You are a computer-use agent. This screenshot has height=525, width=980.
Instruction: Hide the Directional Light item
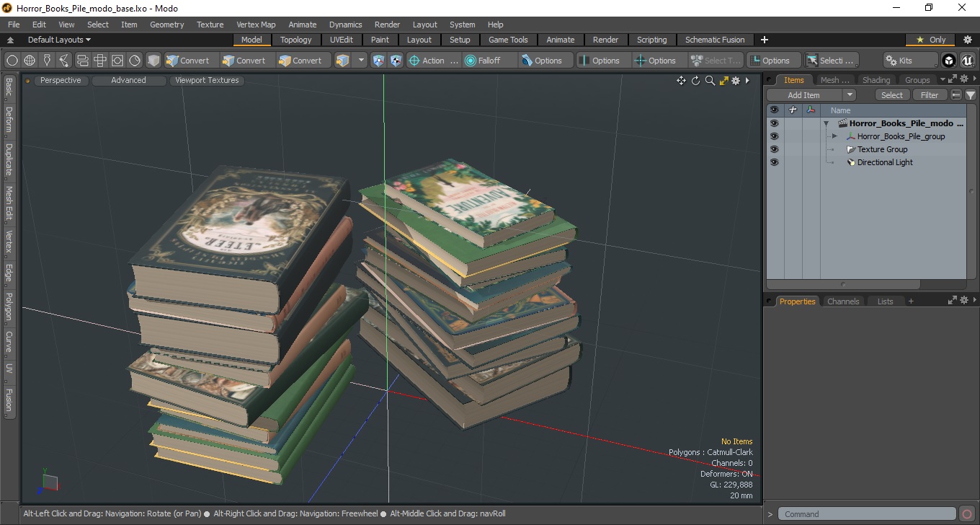[x=774, y=162]
